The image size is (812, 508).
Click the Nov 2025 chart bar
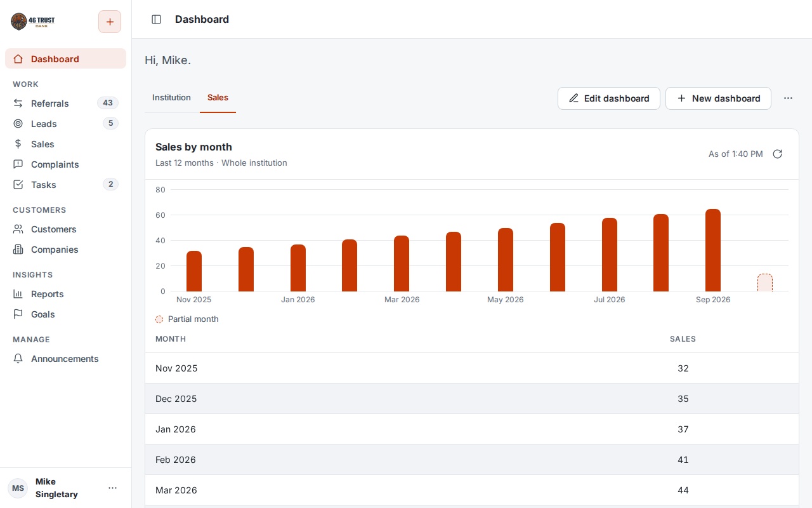pos(194,271)
